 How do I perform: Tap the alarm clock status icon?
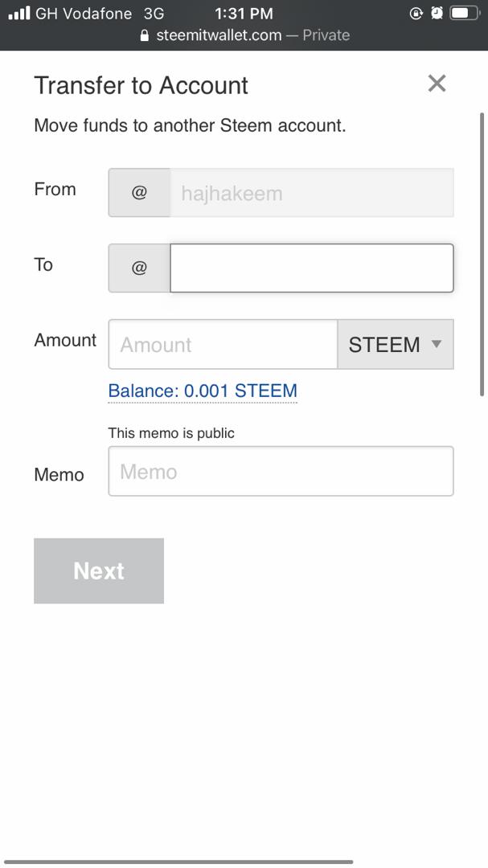click(x=437, y=13)
